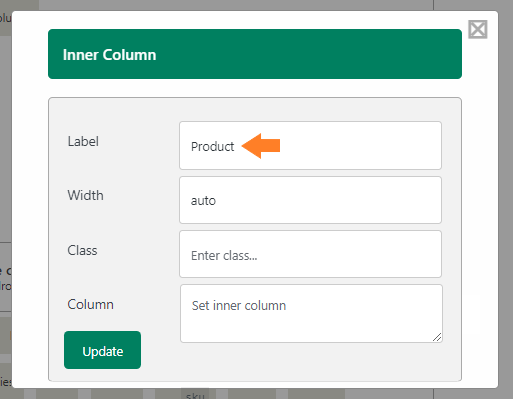Click the Column field caption
The width and height of the screenshot is (513, 399).
[x=91, y=304]
